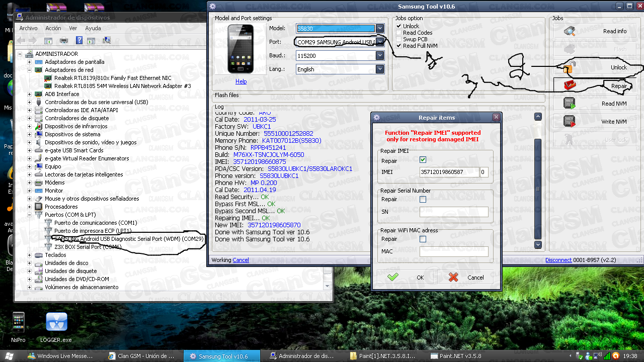Toggle Swup PCB checkbox
The image size is (644, 362).
click(399, 39)
